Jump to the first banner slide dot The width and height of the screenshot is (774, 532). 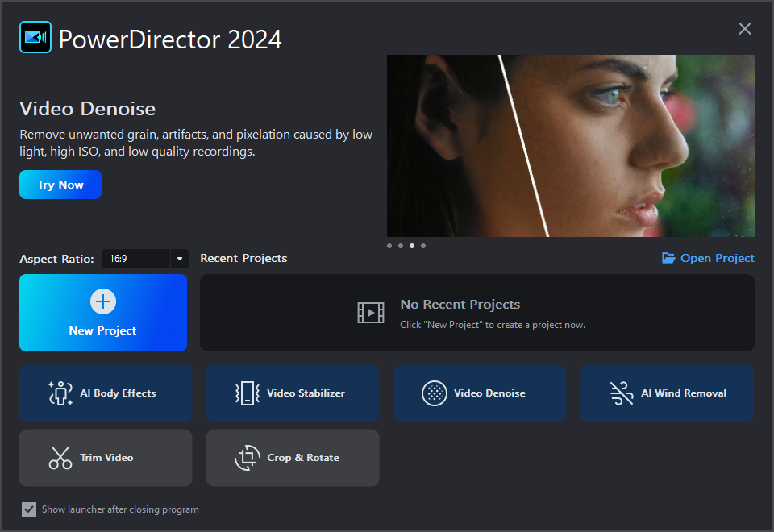pyautogui.click(x=389, y=245)
